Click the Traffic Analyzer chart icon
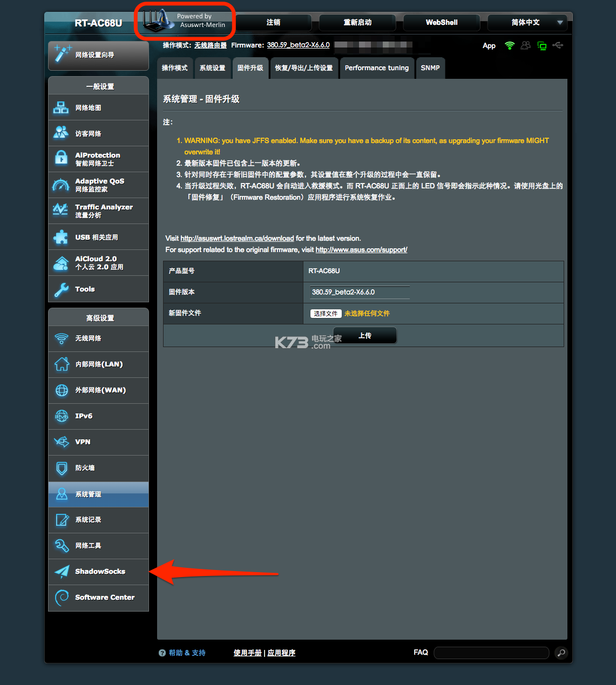Viewport: 616px width, 685px height. click(x=60, y=210)
